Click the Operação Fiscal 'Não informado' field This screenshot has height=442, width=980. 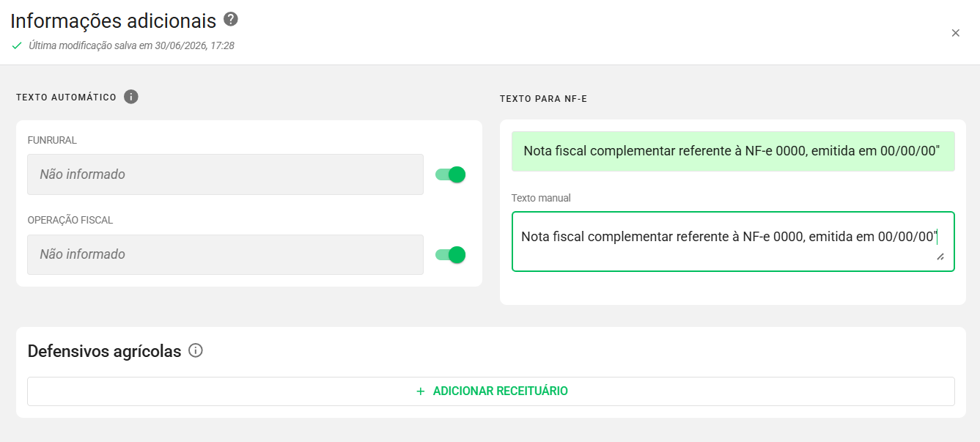coord(225,254)
